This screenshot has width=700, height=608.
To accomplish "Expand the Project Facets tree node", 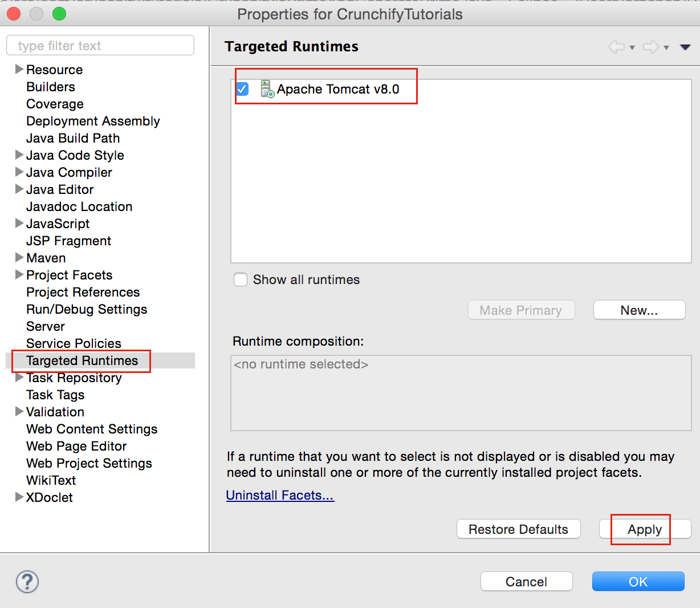I will pyautogui.click(x=19, y=274).
